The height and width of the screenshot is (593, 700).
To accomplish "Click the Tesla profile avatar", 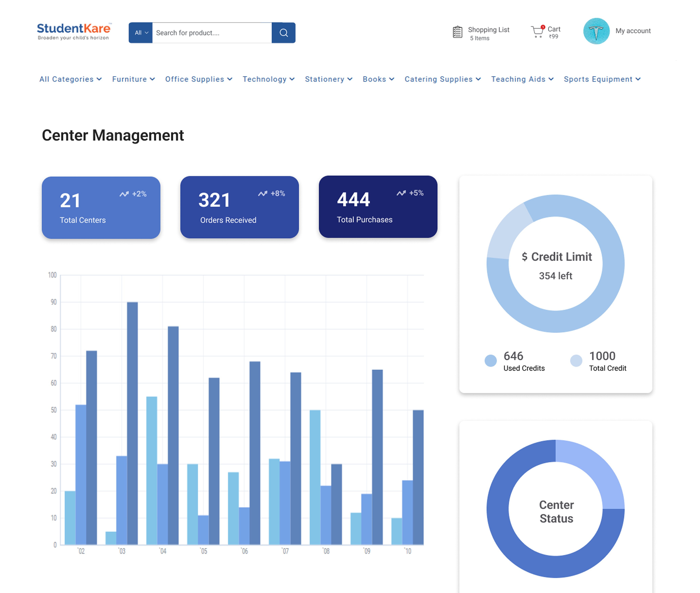I will tap(596, 31).
